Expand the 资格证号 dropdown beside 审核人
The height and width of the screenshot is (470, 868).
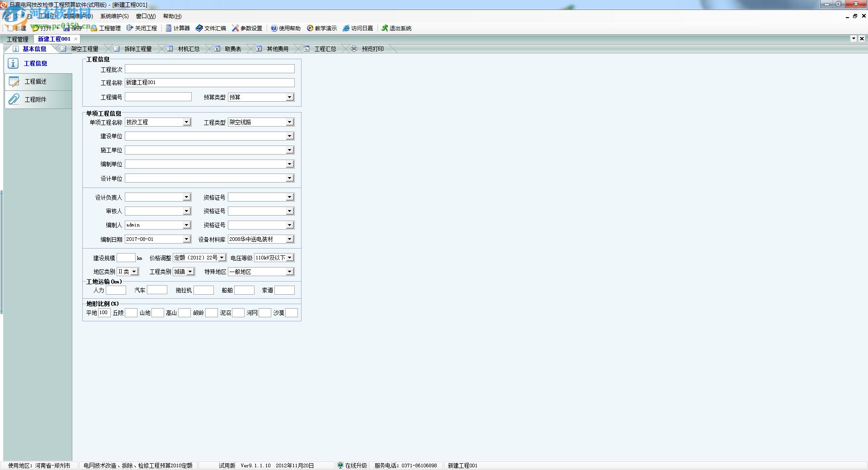point(290,211)
